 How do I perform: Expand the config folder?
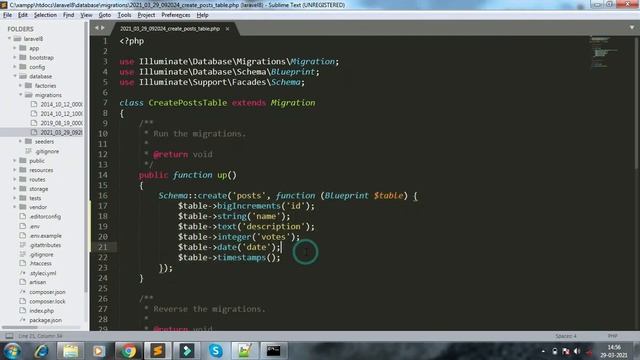coord(15,67)
